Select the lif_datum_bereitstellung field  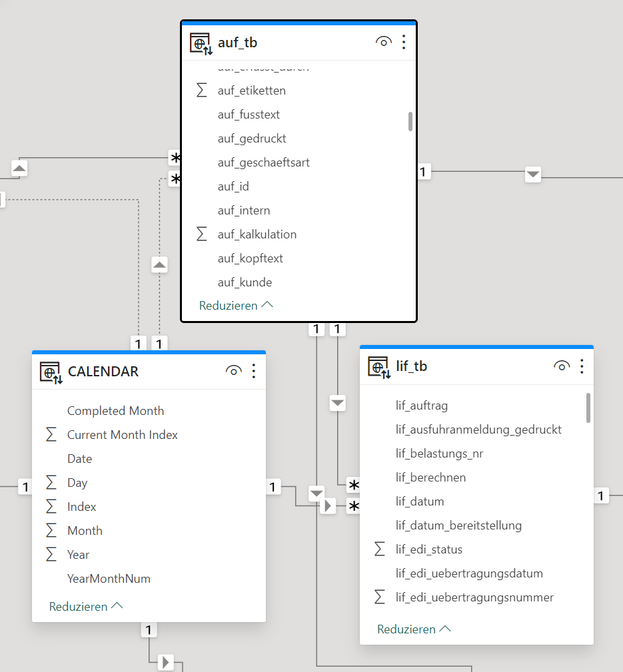click(x=458, y=525)
